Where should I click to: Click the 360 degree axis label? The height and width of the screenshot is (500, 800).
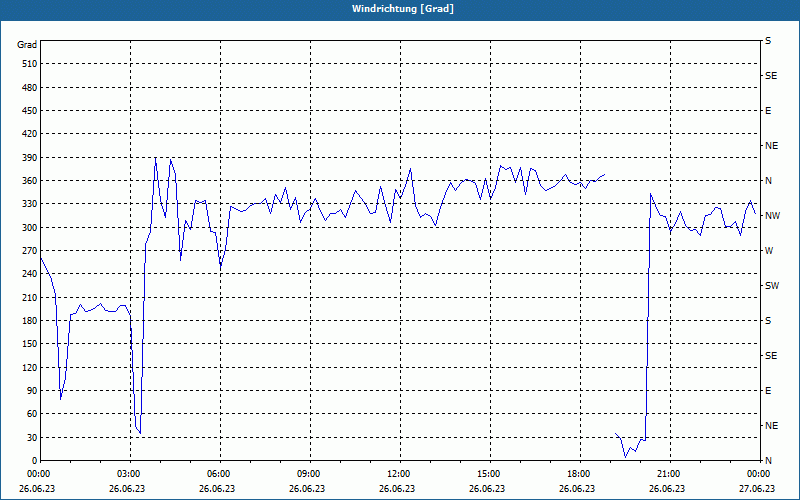pyautogui.click(x=29, y=181)
